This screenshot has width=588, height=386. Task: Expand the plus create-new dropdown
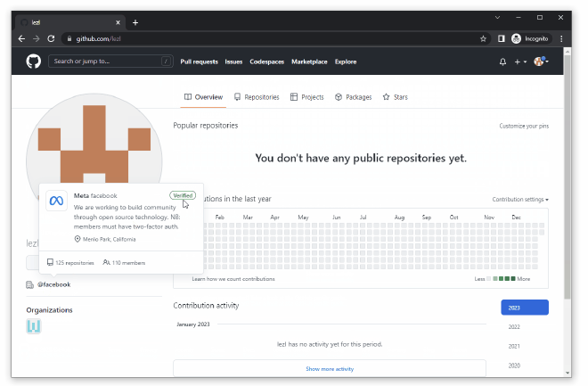pyautogui.click(x=519, y=62)
